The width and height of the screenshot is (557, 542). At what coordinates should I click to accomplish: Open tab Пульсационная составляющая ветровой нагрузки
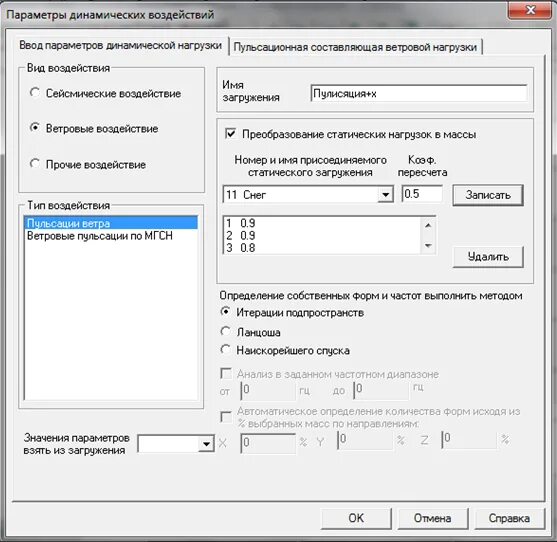(x=355, y=47)
